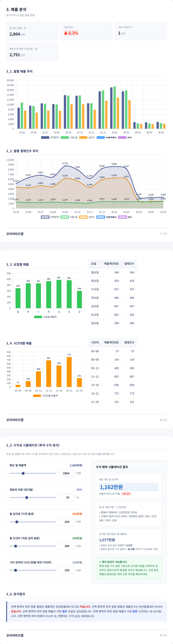
Task: Click the 35 percent cost ratio input
Action: [66, 498]
